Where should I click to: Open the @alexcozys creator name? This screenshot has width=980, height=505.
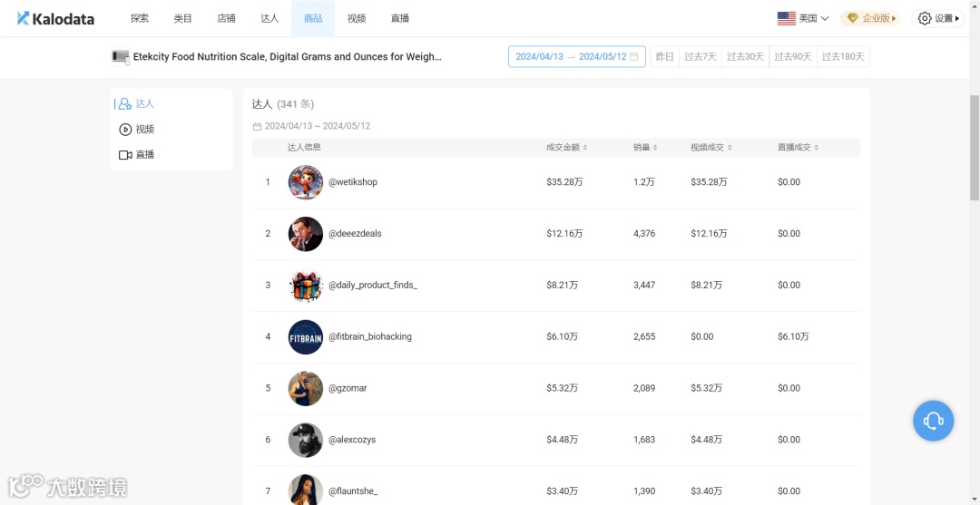352,440
